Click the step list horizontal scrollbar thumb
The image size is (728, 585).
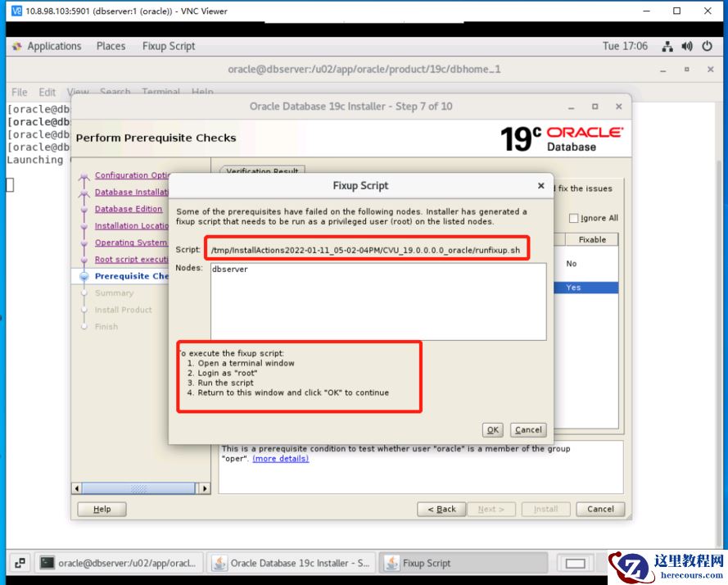pos(138,488)
